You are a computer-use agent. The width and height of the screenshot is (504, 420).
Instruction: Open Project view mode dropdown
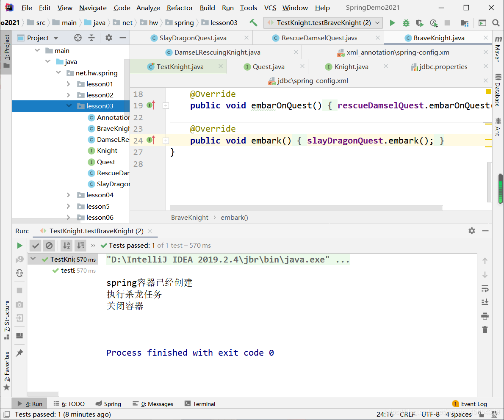pos(56,38)
